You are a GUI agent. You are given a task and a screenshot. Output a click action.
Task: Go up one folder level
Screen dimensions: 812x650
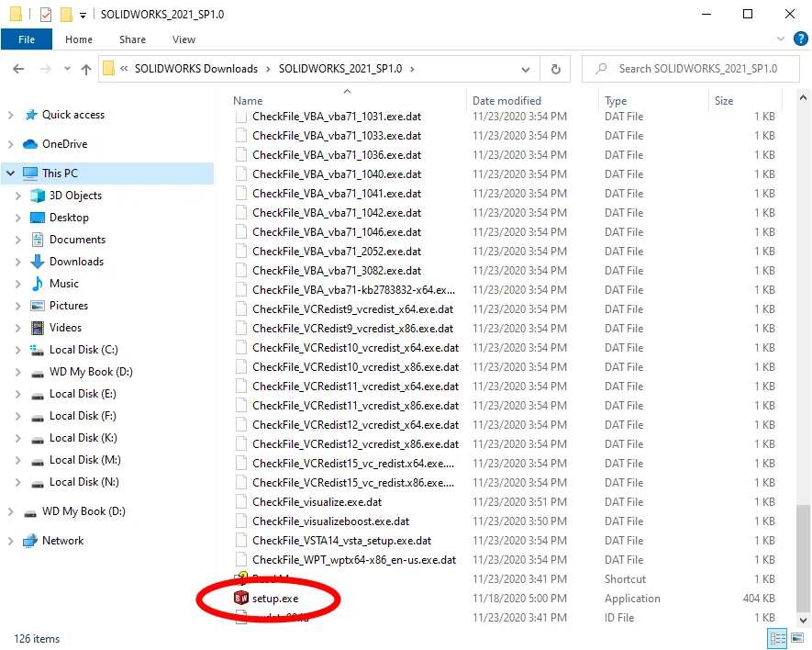point(86,69)
